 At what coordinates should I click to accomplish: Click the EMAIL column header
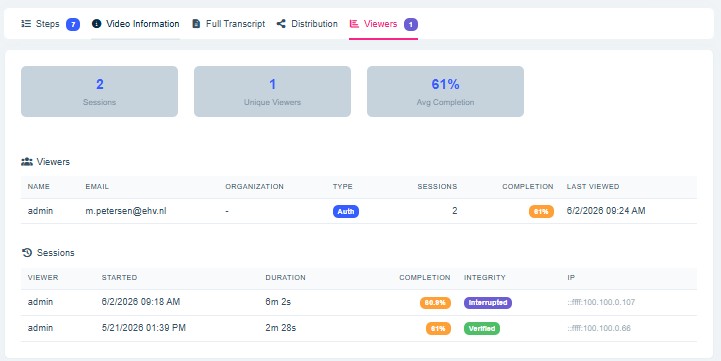(97, 187)
